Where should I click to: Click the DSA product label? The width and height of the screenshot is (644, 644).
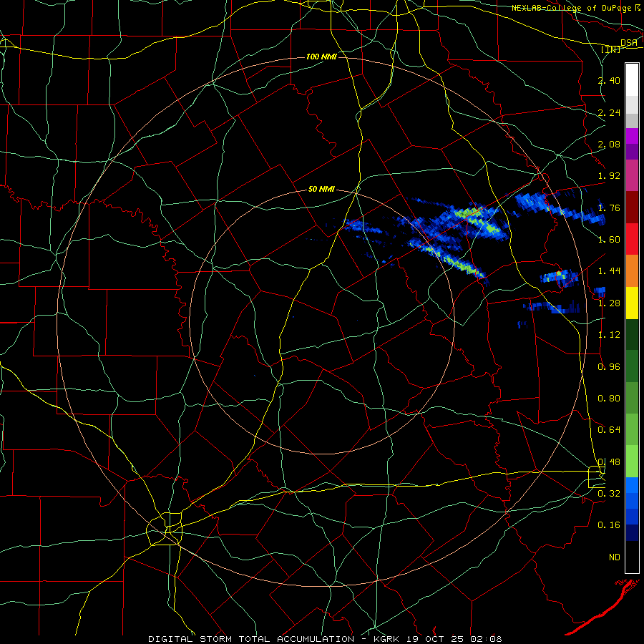628,42
